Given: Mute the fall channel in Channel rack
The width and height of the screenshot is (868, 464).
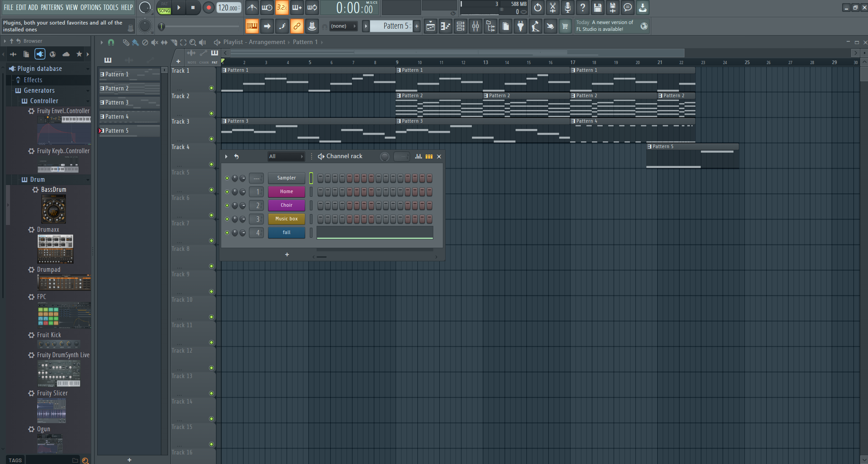Looking at the screenshot, I should point(227,233).
